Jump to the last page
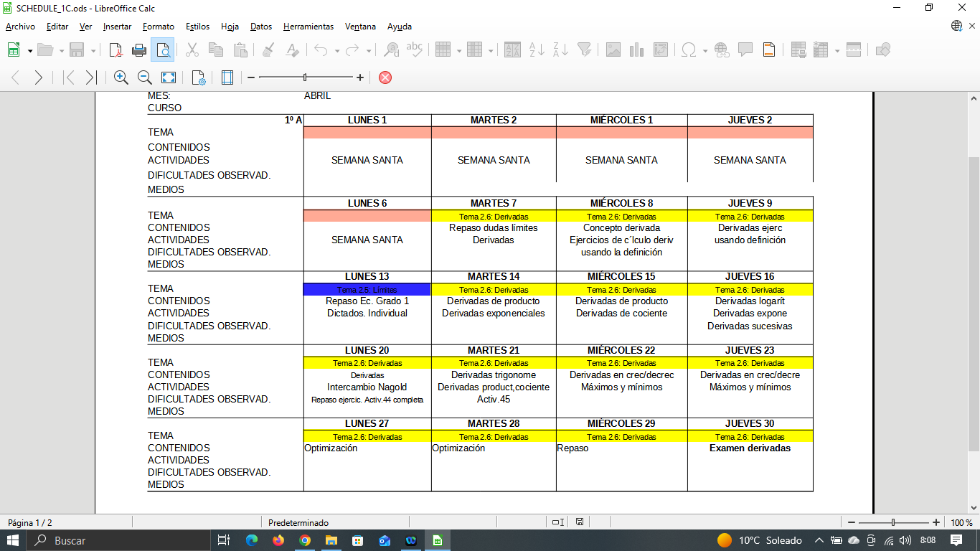This screenshot has height=551, width=980. tap(90, 77)
